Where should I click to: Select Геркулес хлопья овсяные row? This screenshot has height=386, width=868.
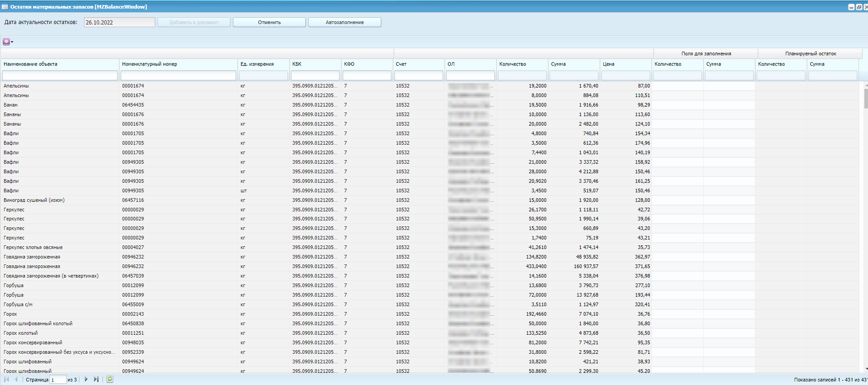pos(430,247)
